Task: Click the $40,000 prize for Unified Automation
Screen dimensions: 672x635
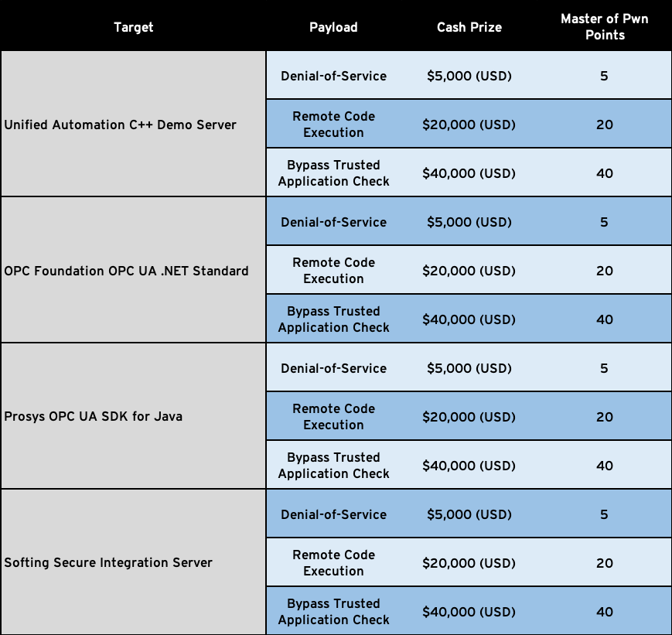Action: pyautogui.click(x=469, y=173)
